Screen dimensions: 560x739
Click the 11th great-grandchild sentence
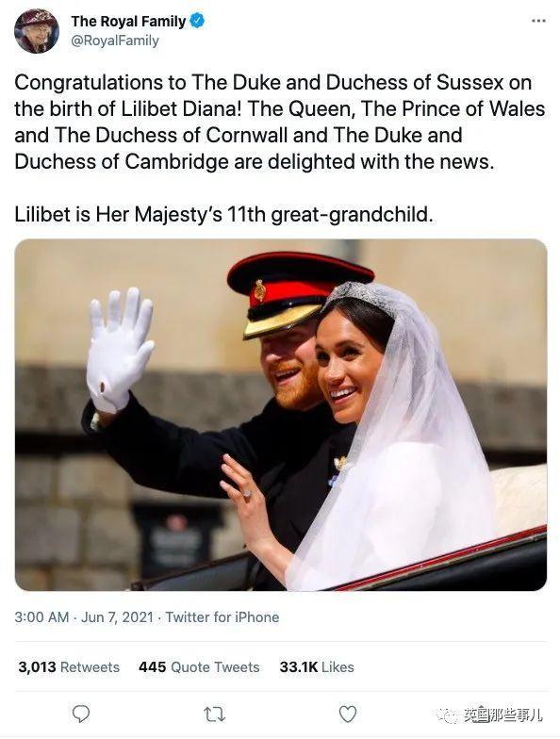click(x=223, y=215)
